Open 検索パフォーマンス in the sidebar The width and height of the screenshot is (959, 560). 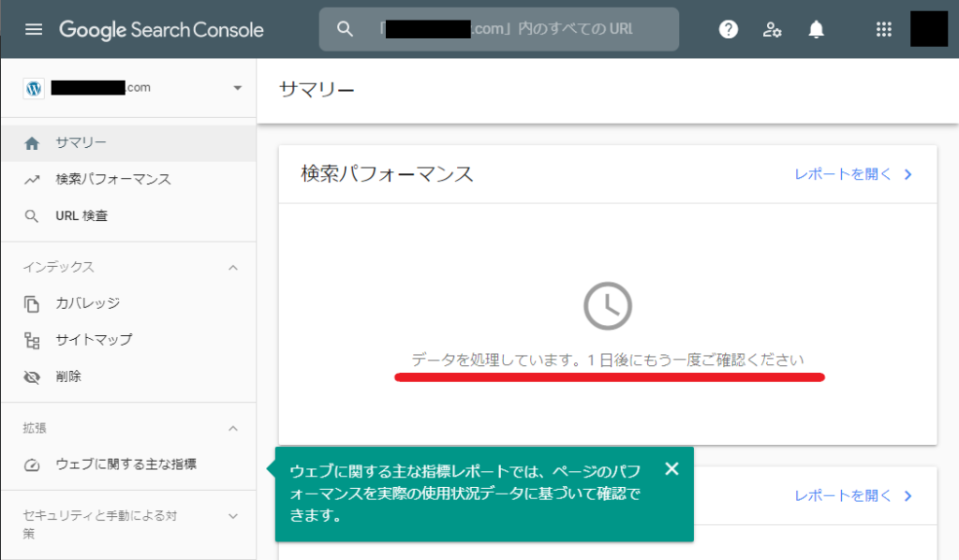pyautogui.click(x=112, y=179)
